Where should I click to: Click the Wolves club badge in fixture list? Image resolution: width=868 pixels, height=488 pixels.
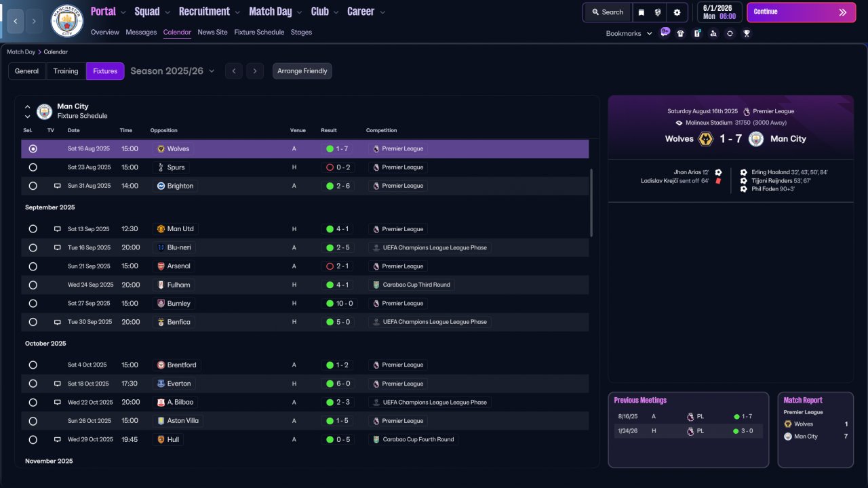[161, 148]
